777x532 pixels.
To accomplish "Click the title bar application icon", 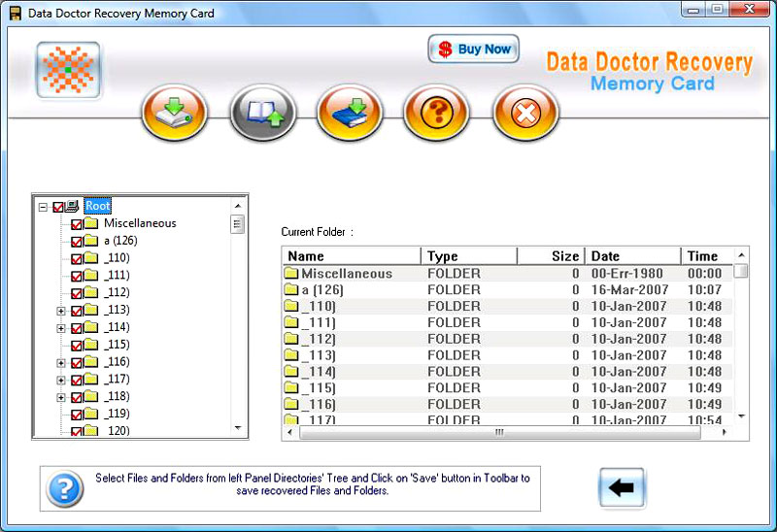I will (16, 14).
